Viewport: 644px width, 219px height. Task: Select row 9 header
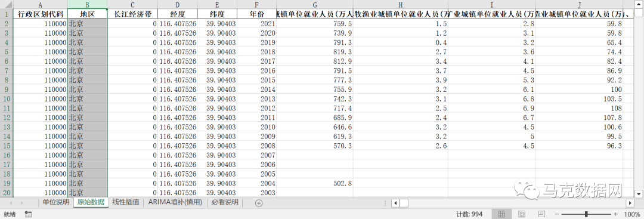click(x=7, y=89)
